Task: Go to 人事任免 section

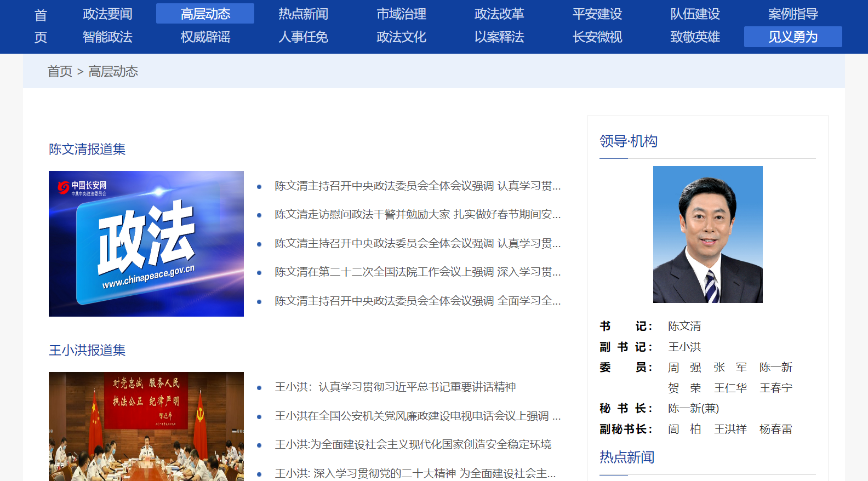Action: (x=303, y=37)
